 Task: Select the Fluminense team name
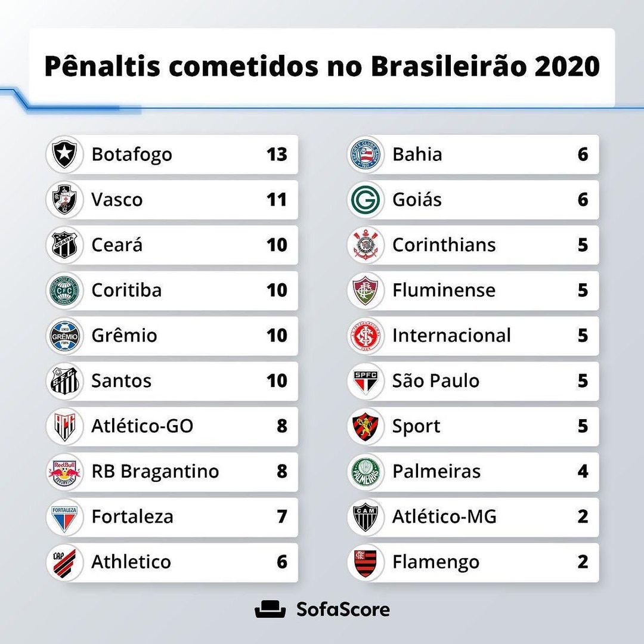444,290
